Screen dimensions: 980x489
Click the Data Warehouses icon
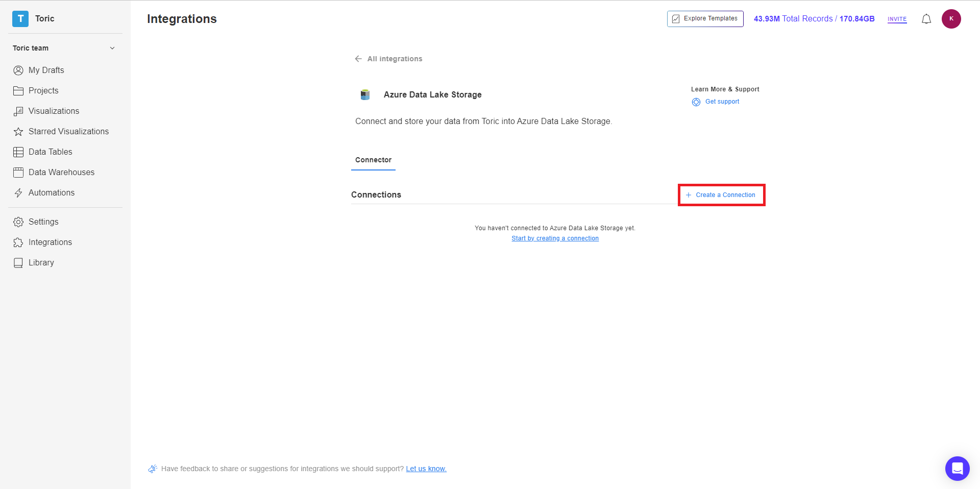click(x=18, y=173)
